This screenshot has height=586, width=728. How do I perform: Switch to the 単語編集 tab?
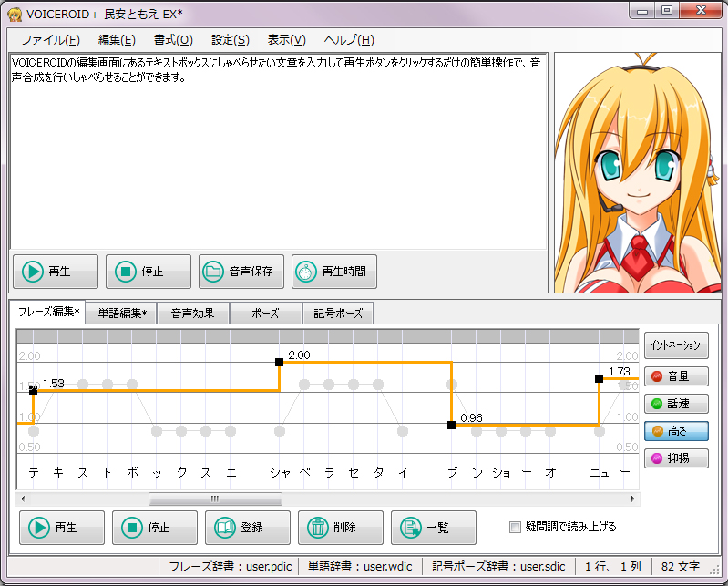[122, 314]
